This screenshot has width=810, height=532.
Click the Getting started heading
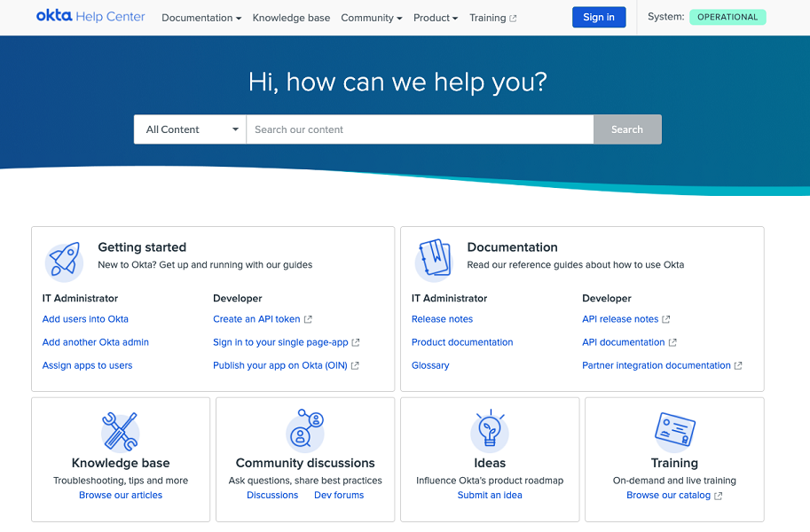pyautogui.click(x=142, y=247)
